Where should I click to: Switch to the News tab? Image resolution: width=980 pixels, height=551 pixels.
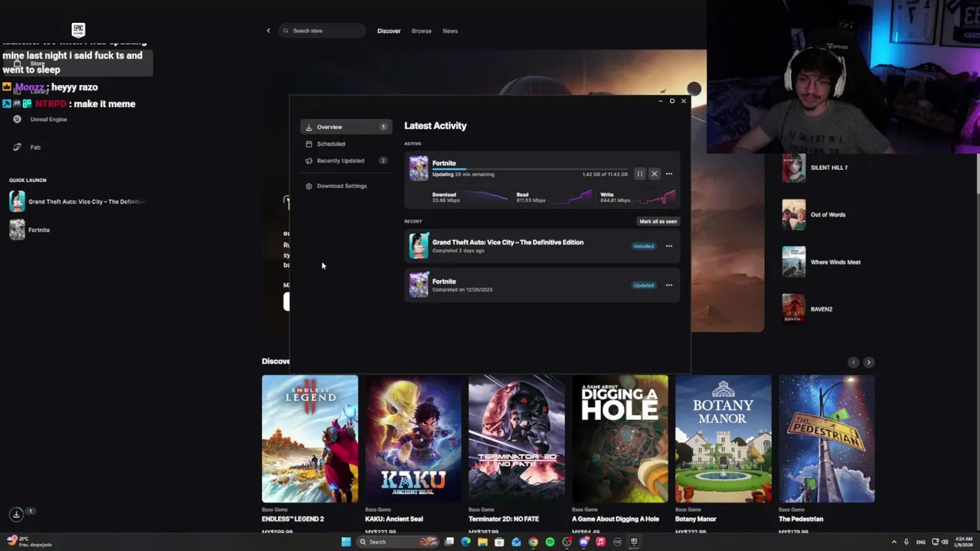tap(450, 31)
